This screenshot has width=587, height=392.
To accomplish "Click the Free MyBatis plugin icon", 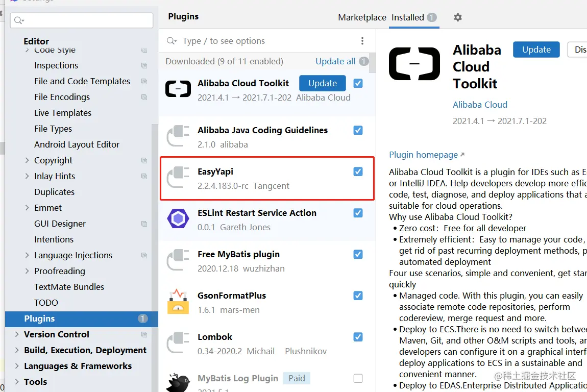I will (178, 260).
